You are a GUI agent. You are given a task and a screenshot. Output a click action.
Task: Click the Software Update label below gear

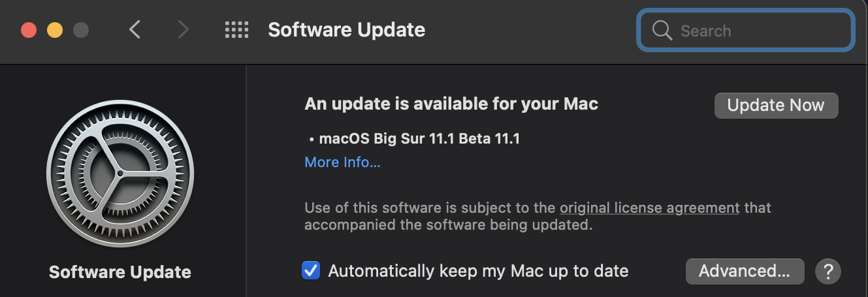pos(120,272)
